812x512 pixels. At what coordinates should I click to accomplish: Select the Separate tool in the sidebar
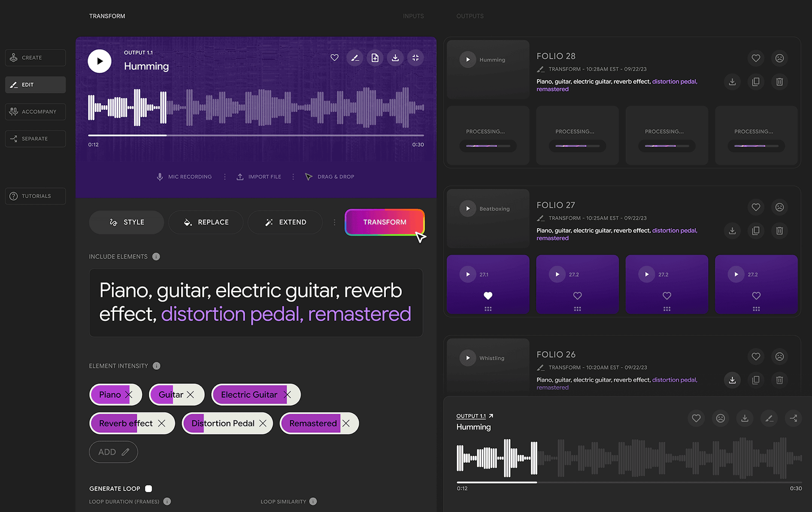[x=35, y=138]
